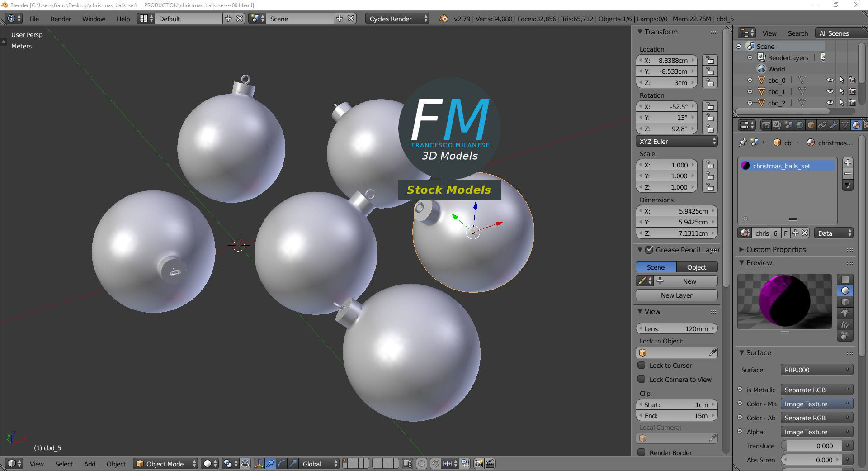The image size is (868, 471).
Task: Open the mesh Data triangle tab
Action: tap(844, 125)
